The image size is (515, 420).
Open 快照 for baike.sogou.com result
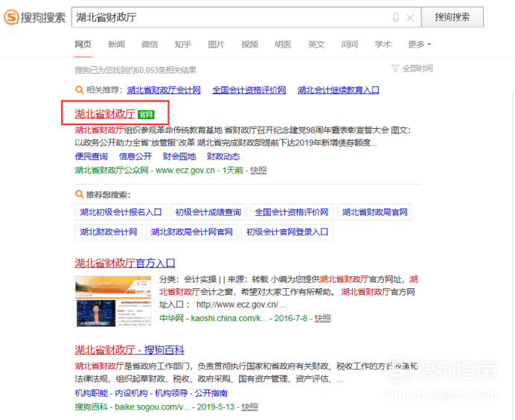249,407
